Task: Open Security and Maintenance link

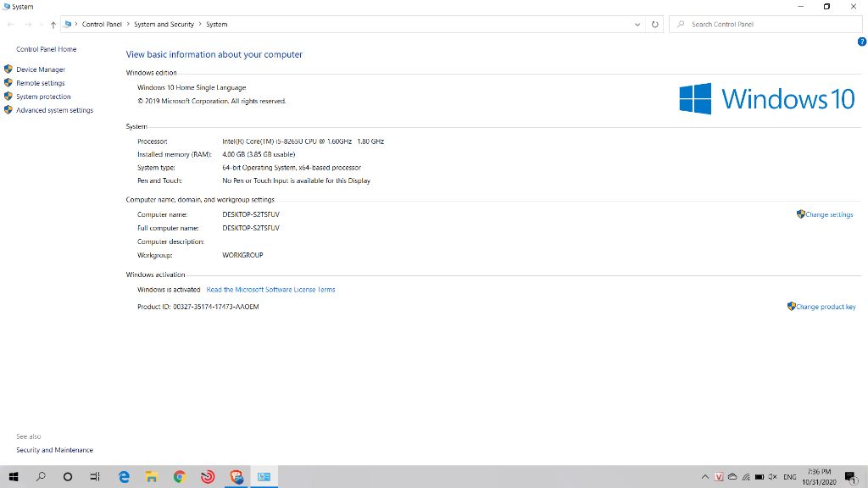Action: (55, 450)
